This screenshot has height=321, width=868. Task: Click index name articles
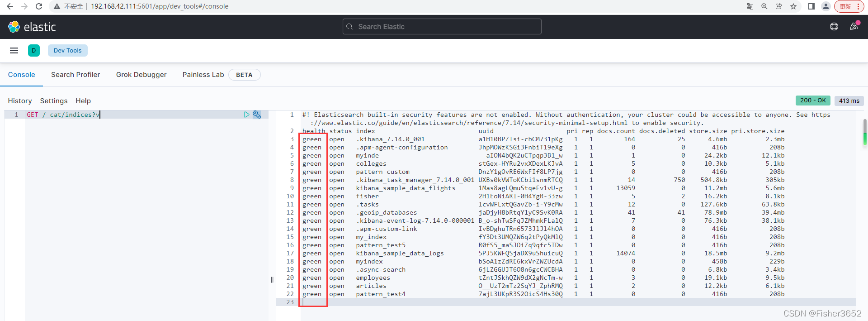(x=371, y=286)
